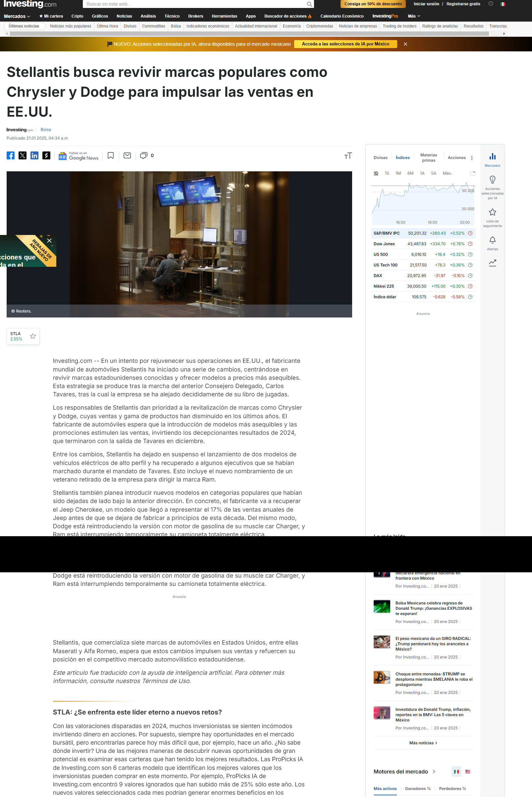This screenshot has height=797, width=532.
Task: Click the search input field
Action: (x=195, y=4)
